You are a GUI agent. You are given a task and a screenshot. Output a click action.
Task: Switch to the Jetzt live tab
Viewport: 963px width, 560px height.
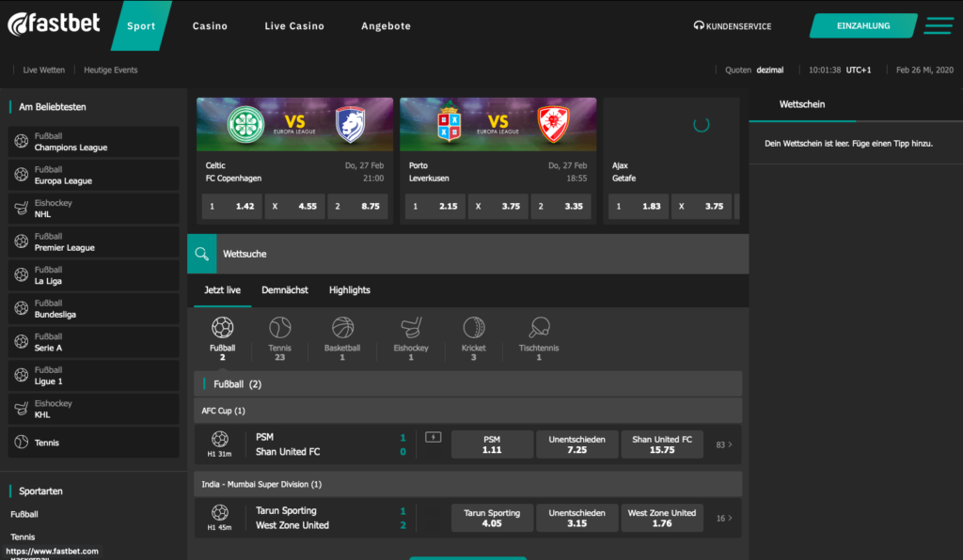222,290
